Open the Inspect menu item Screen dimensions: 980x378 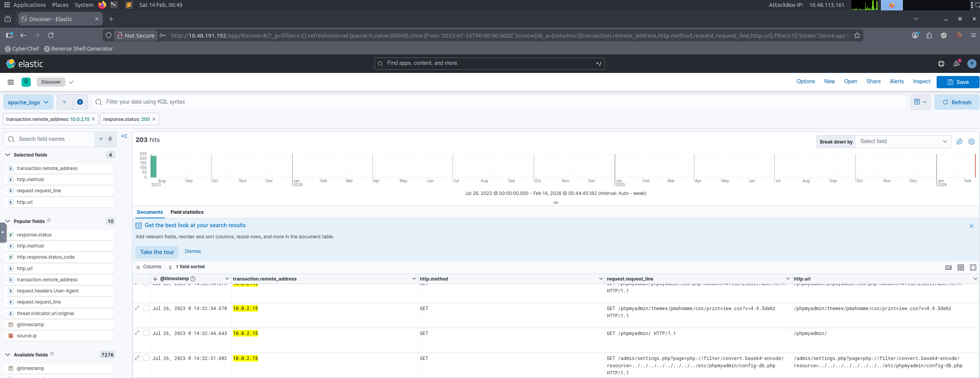click(x=921, y=82)
